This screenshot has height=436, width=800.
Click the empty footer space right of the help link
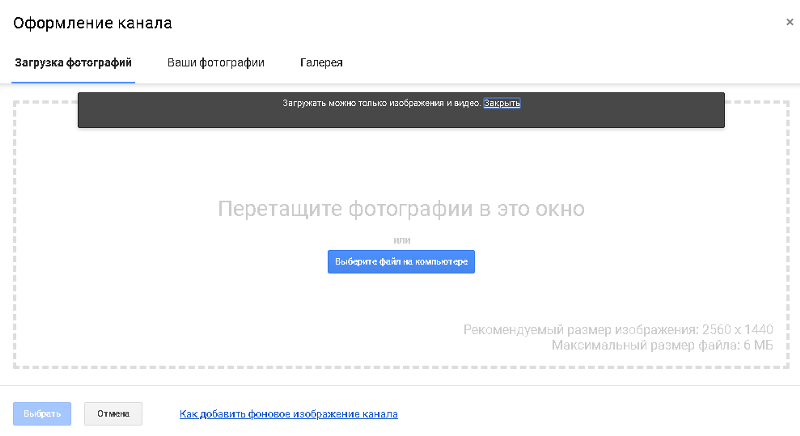600,414
